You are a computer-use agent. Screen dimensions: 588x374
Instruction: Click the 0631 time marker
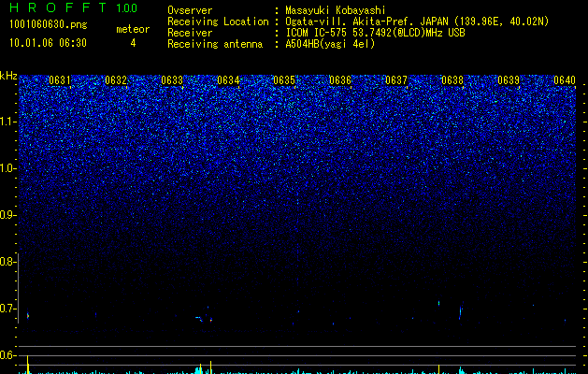pos(60,80)
